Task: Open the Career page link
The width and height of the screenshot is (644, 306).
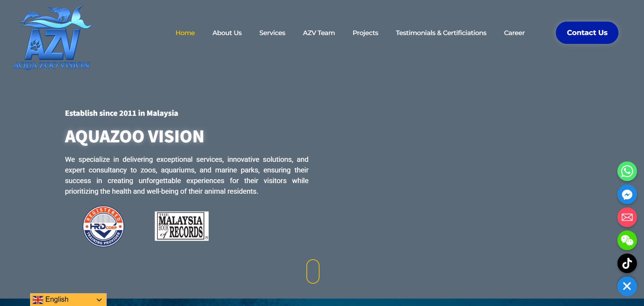Action: (514, 33)
